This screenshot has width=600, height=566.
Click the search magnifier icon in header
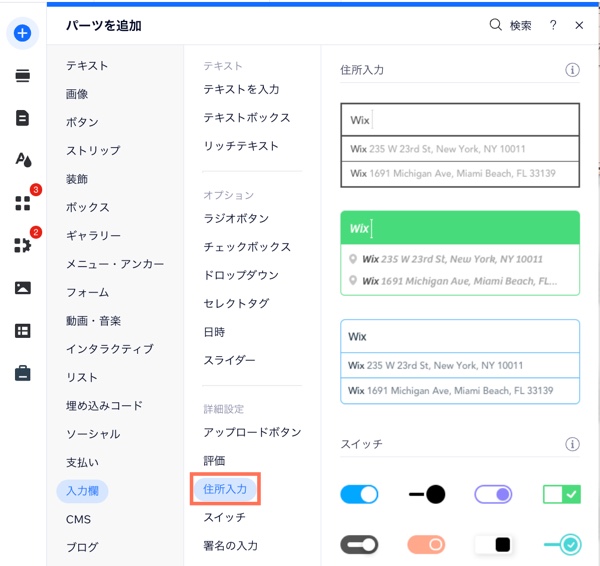tap(495, 25)
